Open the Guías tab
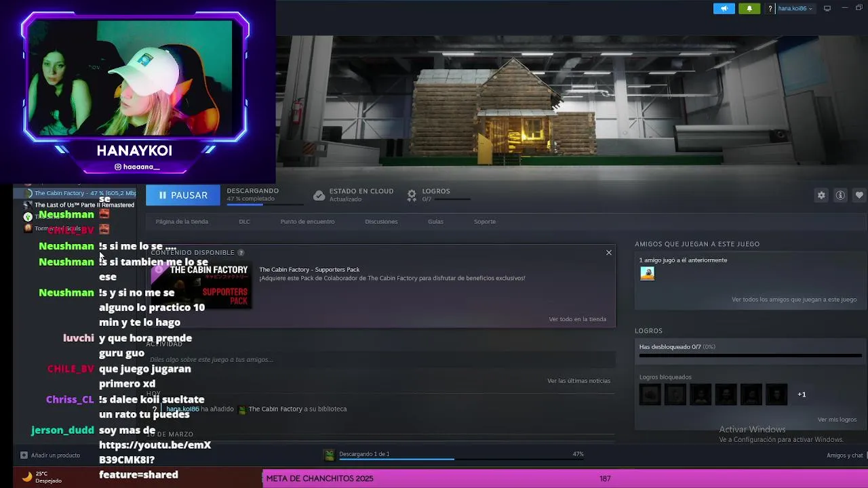The image size is (868, 488). (435, 222)
